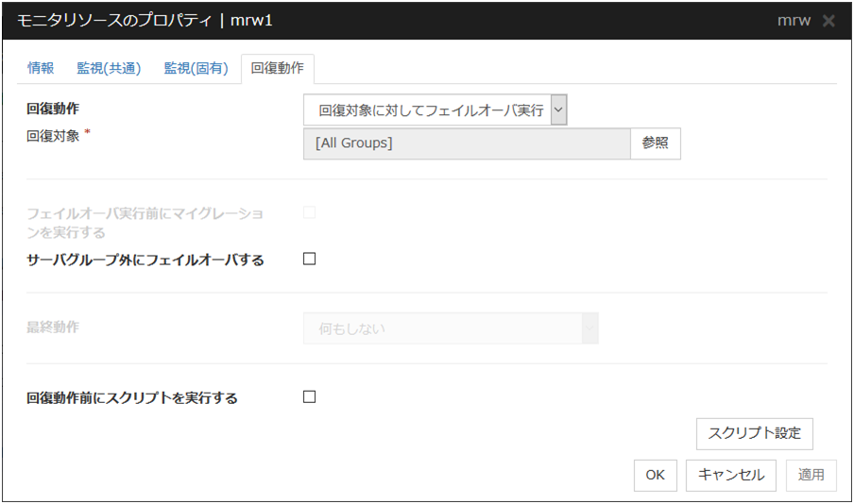
Task: Open the 最終動作 何もしない dropdown
Action: tap(451, 328)
